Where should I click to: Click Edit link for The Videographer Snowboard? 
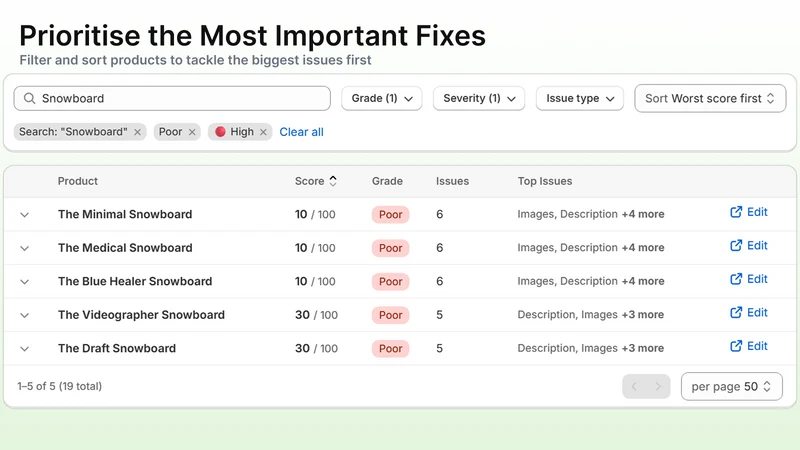(757, 313)
